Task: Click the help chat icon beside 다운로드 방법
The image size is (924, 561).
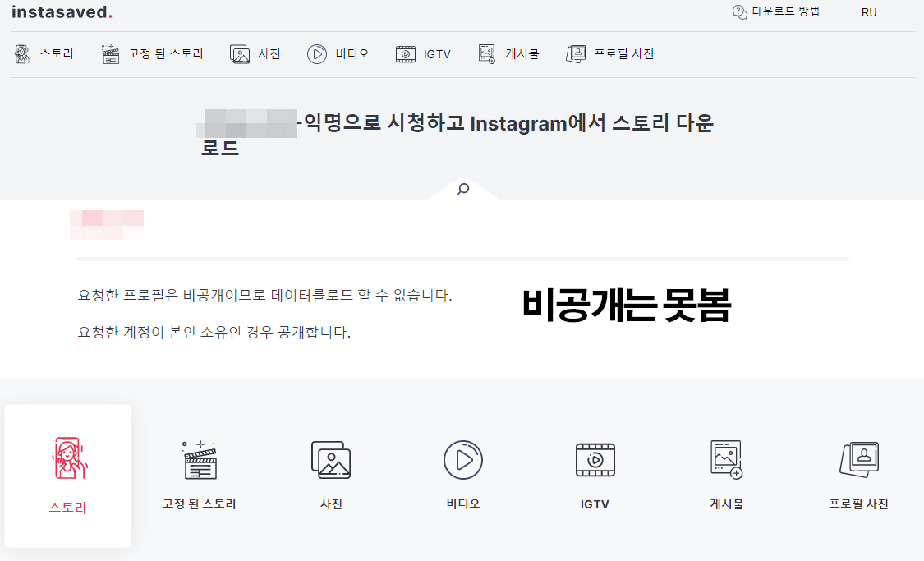Action: click(739, 12)
